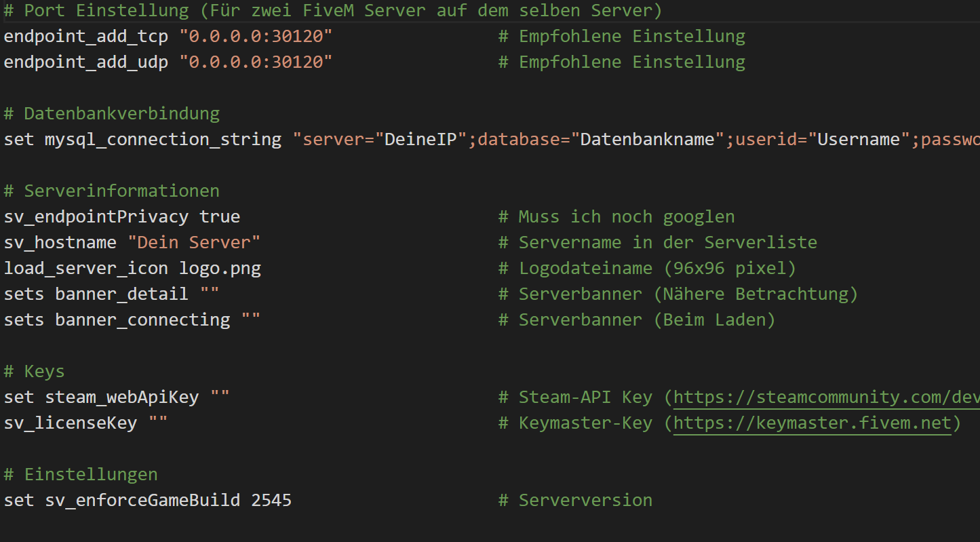Click the "# Muss ich noch googlen" comment
Viewport: 980px width, 542px height.
(616, 217)
